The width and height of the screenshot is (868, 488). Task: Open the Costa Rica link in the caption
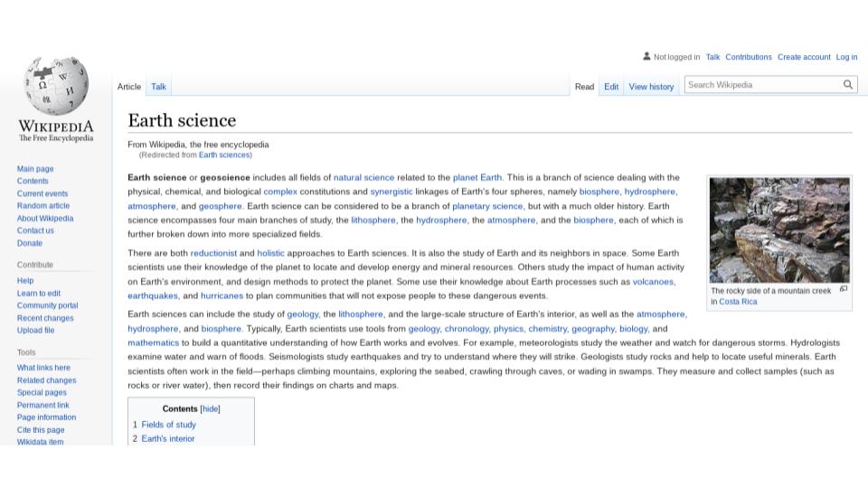pos(738,302)
